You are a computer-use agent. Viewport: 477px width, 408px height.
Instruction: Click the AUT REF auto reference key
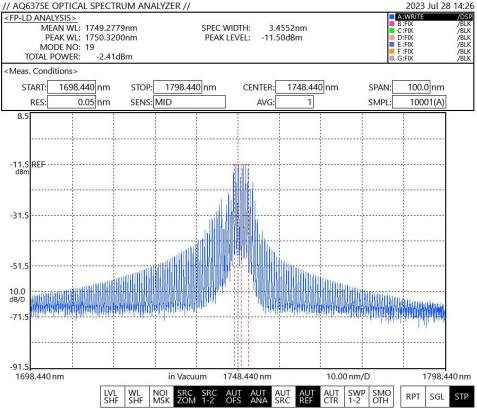(x=307, y=396)
